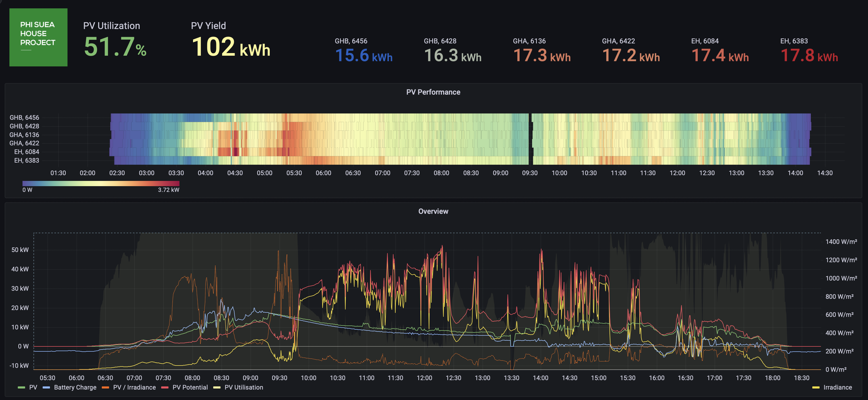868x400 pixels.
Task: Click the PV Yield panel title
Action: (x=208, y=26)
